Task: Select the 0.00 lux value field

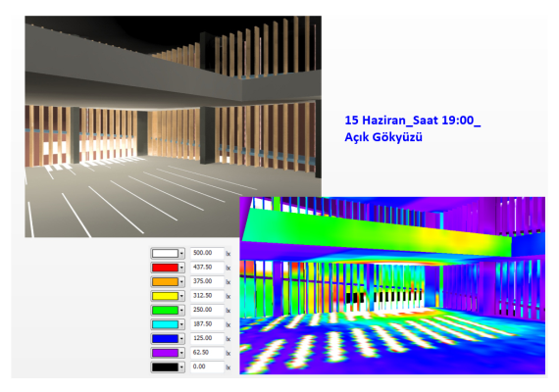Action: 207,367
